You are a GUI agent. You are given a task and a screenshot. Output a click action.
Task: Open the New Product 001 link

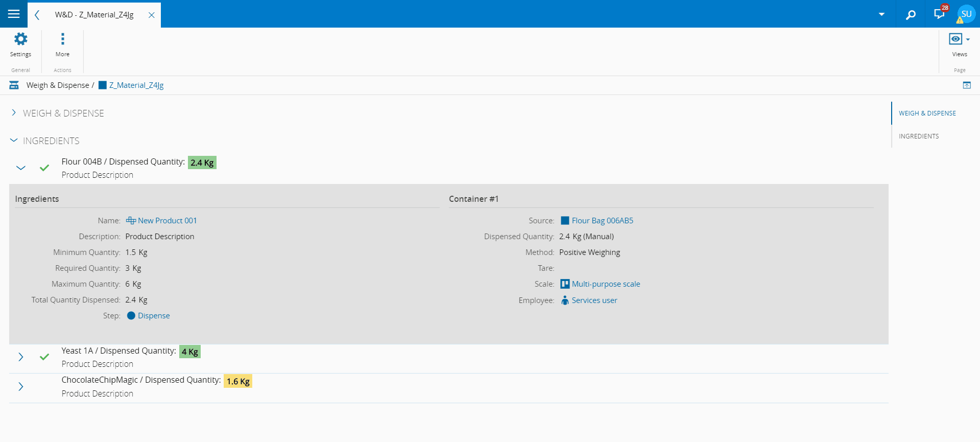coord(167,221)
